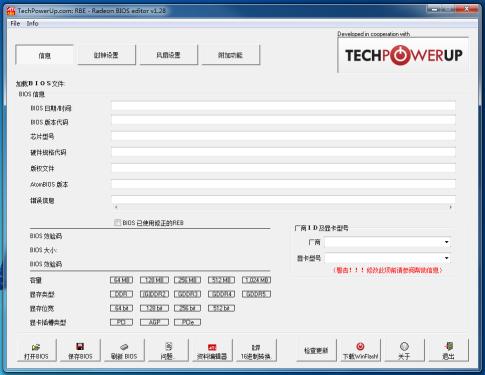Switch to the 时钟设置 tab
Screen dimensions: 485x375
click(106, 55)
